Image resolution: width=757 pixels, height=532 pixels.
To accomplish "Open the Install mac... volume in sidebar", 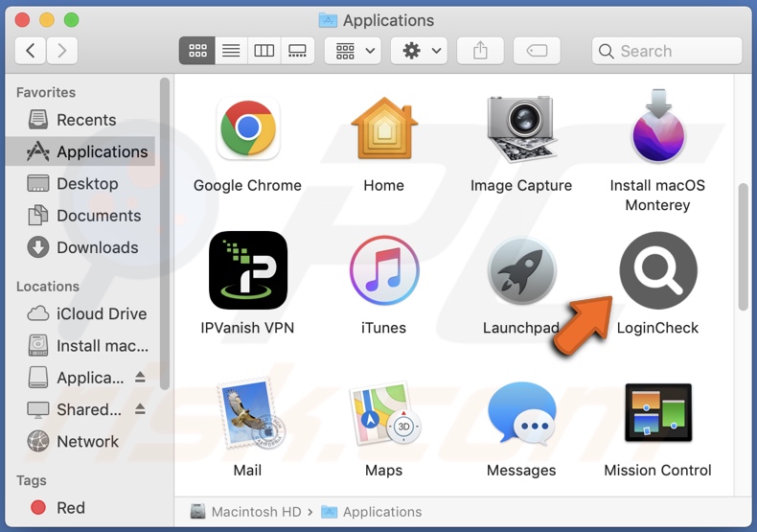I will click(80, 346).
